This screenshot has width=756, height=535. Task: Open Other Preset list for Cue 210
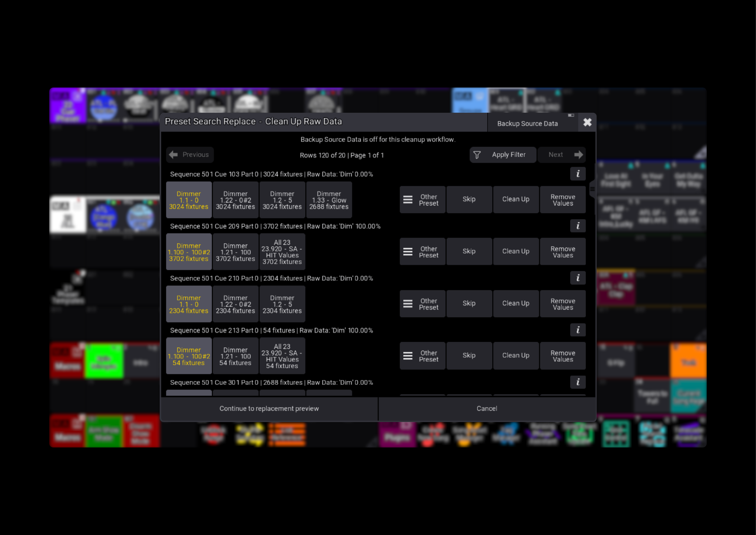(x=422, y=304)
